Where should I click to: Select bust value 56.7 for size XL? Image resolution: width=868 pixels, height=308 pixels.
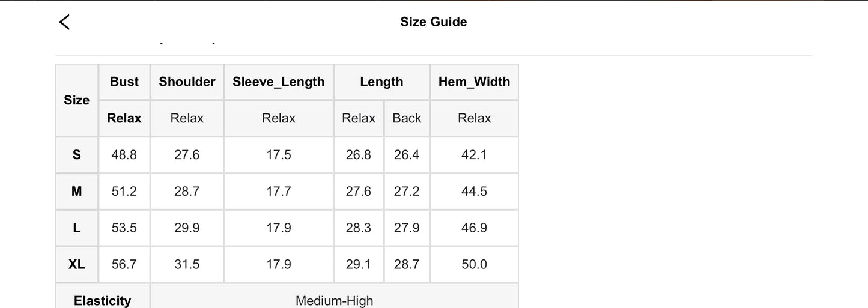124,264
